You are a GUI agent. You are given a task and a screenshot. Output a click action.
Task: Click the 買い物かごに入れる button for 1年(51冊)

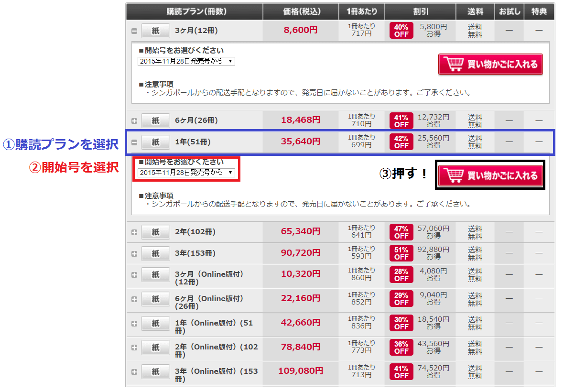coord(489,174)
